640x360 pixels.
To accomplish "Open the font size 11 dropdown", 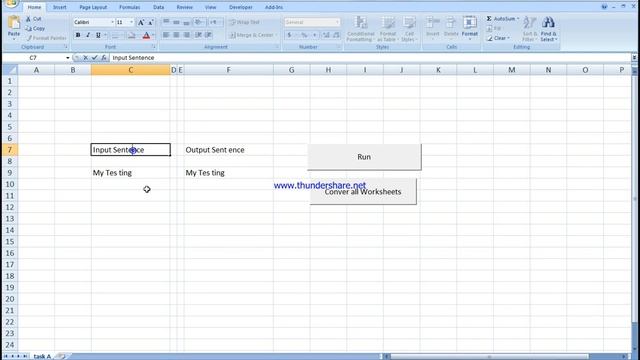I will (131, 22).
